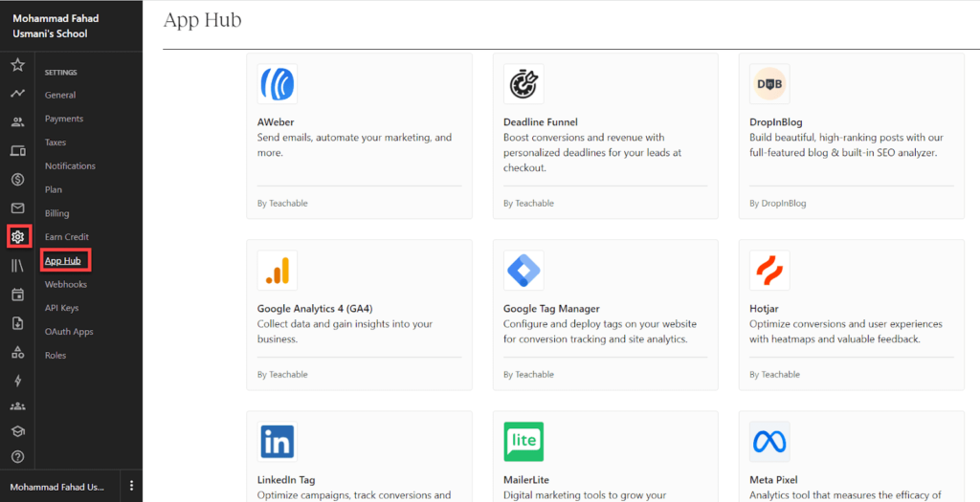This screenshot has width=980, height=502.
Task: Open the API Keys page
Action: point(61,309)
